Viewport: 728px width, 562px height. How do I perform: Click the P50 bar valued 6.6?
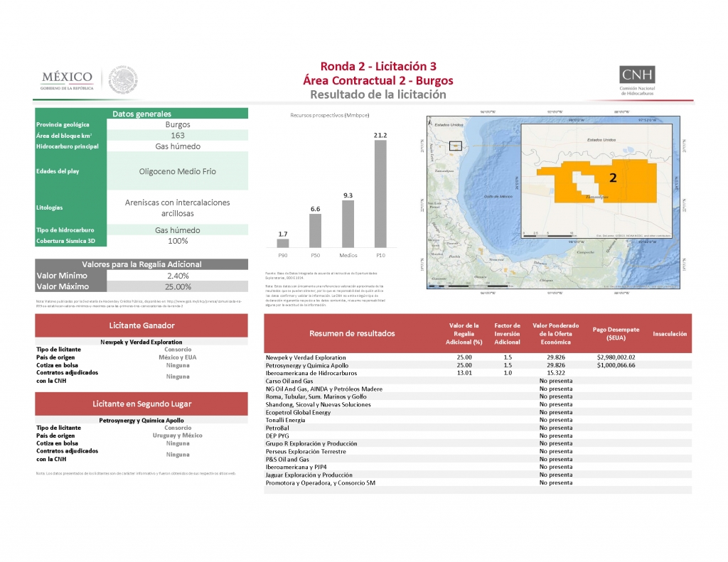tap(316, 230)
